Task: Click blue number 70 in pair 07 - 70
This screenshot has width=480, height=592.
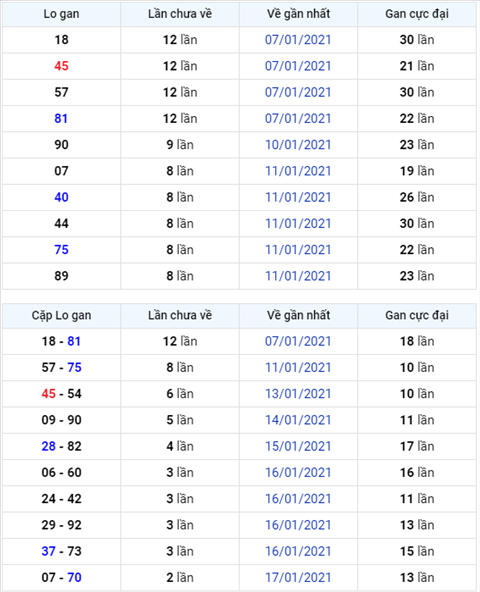Action: [x=74, y=577]
